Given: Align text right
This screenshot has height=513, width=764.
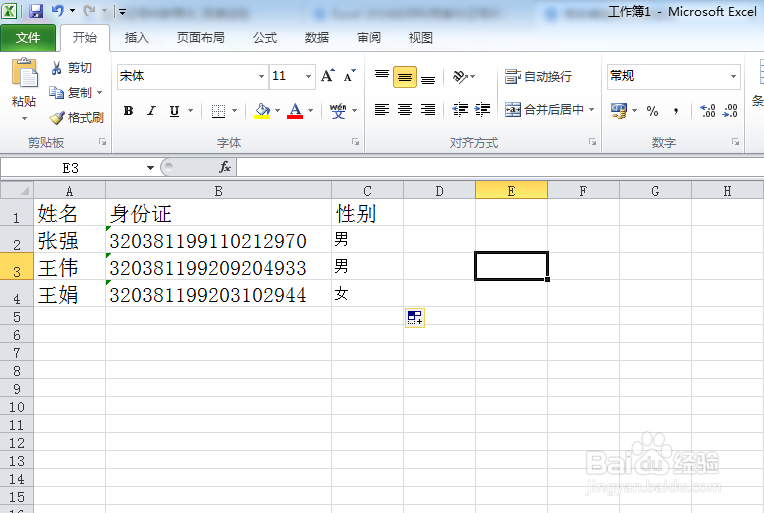Looking at the screenshot, I should [428, 110].
